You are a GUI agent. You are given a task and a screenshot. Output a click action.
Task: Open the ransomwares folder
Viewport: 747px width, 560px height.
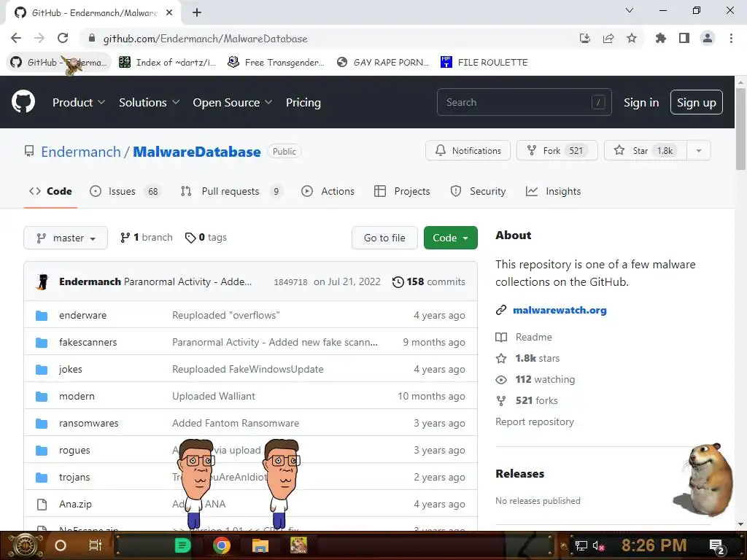(88, 423)
